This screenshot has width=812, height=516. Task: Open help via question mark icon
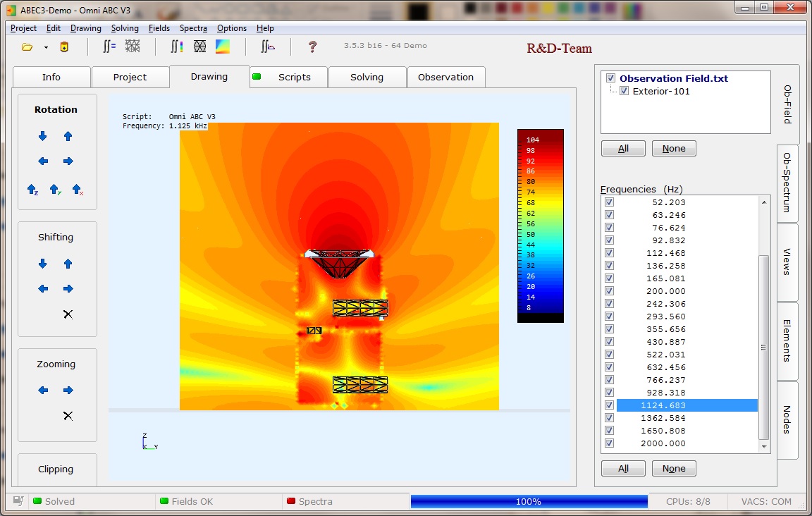click(x=312, y=47)
